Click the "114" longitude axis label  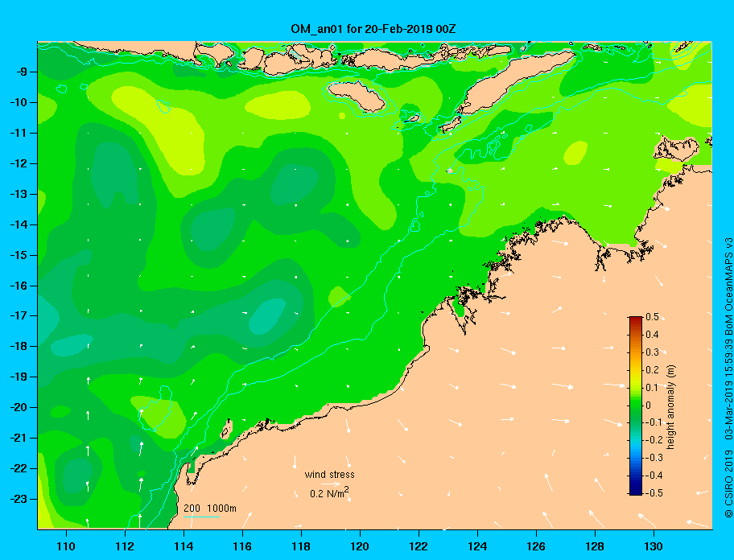click(x=183, y=546)
